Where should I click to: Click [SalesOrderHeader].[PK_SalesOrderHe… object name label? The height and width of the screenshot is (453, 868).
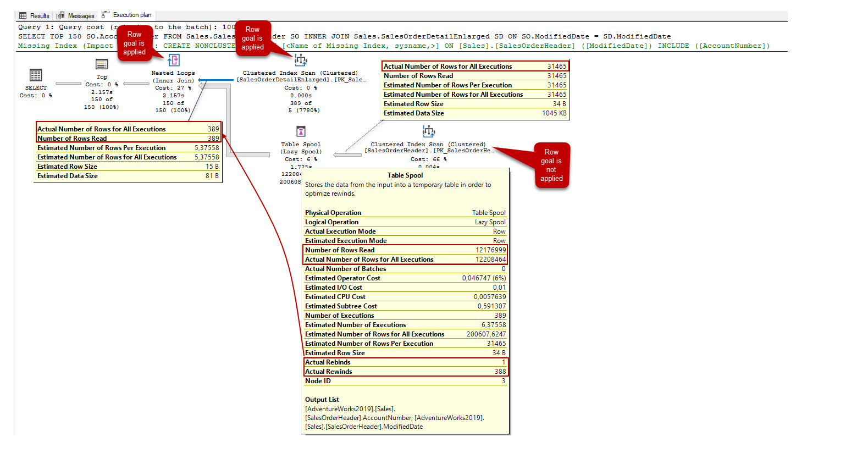coord(428,151)
